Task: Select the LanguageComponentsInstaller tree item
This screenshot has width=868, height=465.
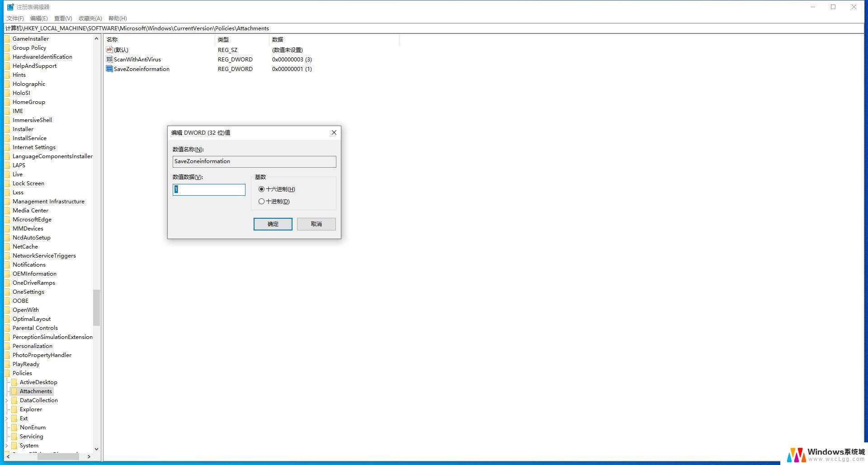Action: click(x=52, y=156)
